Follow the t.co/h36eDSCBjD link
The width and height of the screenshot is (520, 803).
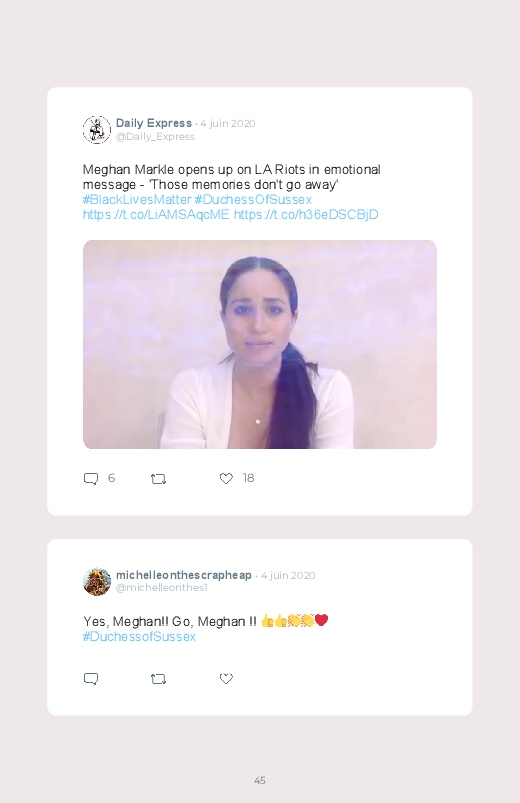pos(306,214)
